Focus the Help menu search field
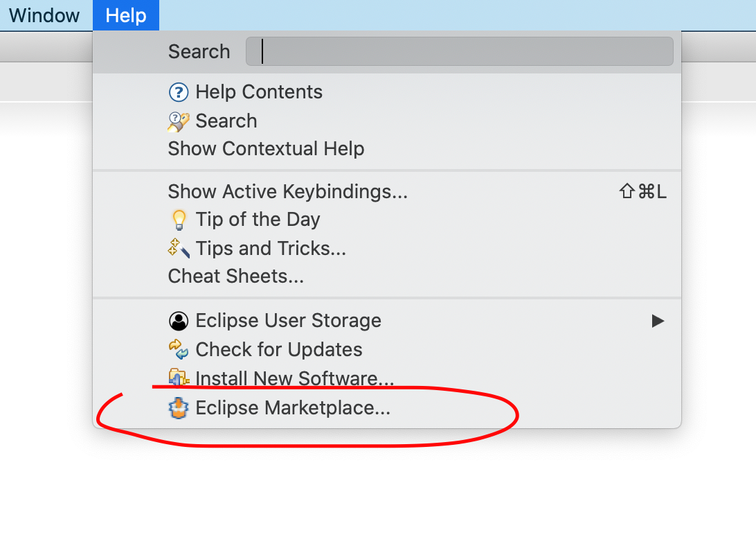756x546 pixels. coord(460,52)
